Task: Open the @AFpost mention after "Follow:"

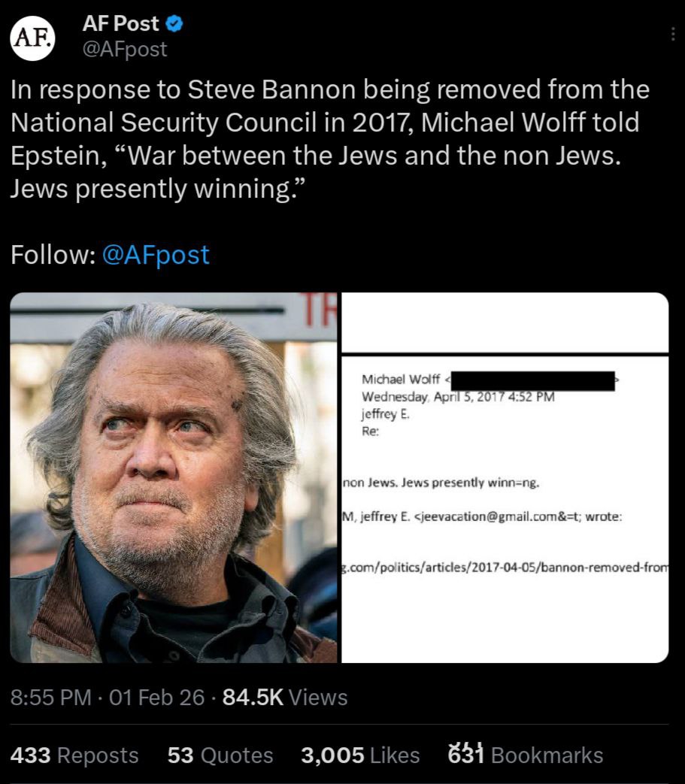Action: (155, 255)
